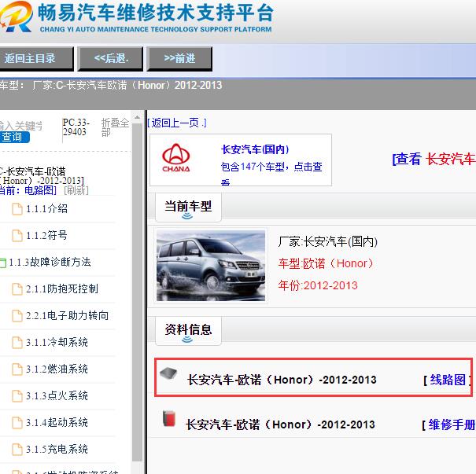The height and width of the screenshot is (474, 476).
Task: Click the 返回主目录 button
Action: 36,58
